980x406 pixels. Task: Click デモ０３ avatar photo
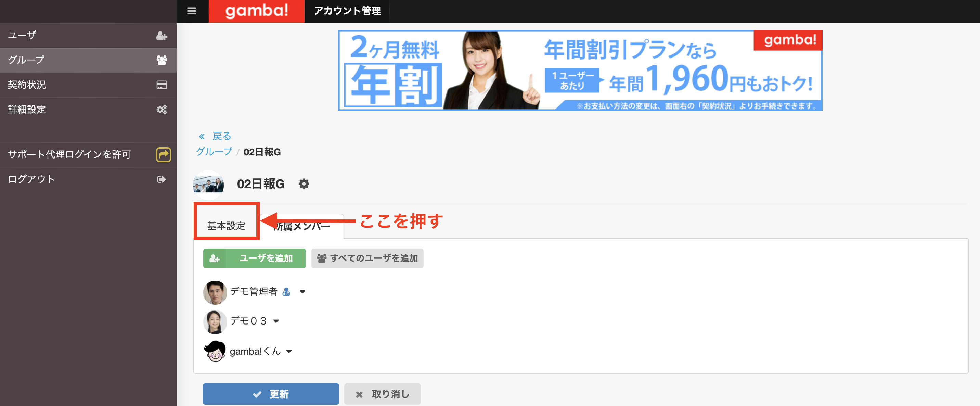coord(215,322)
